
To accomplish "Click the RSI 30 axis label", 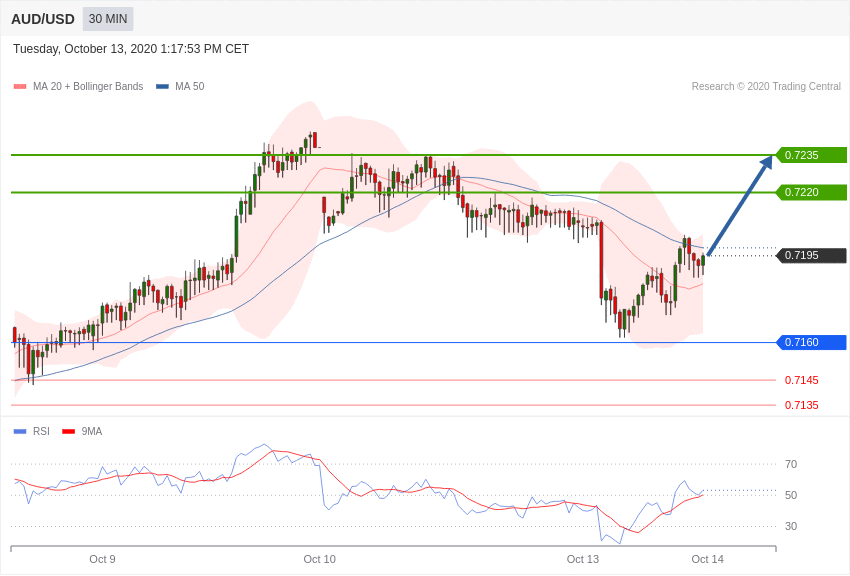I will pyautogui.click(x=791, y=526).
